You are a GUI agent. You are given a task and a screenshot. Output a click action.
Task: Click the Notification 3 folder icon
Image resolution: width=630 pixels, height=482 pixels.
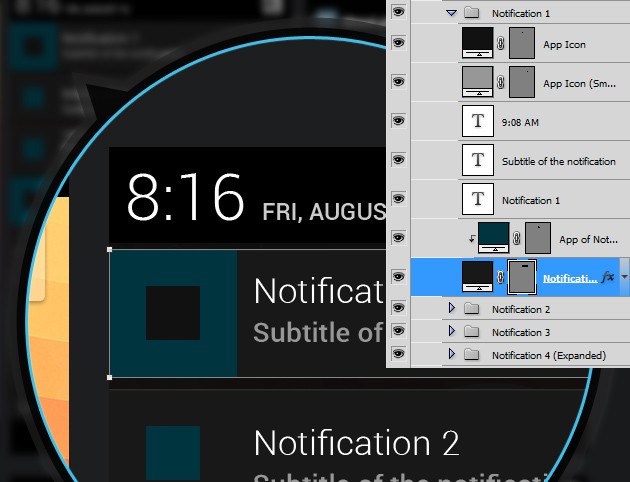[471, 331]
